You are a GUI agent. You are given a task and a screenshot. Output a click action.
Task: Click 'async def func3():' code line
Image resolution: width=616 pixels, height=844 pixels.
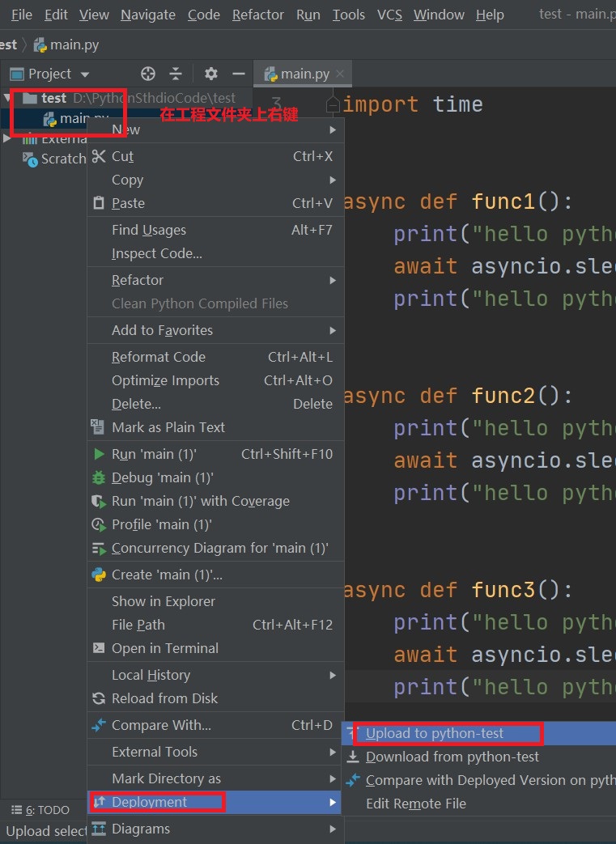click(457, 591)
